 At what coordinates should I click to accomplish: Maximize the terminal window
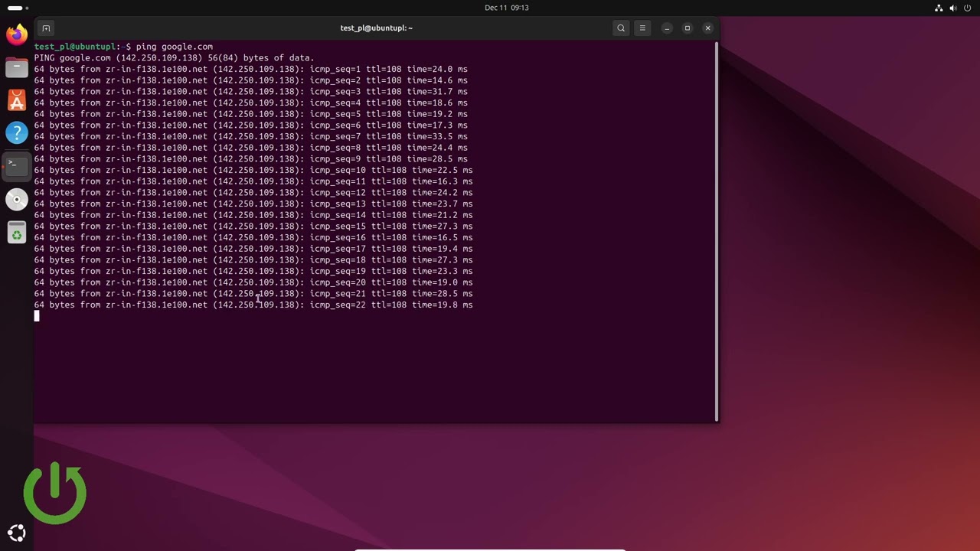click(x=688, y=28)
